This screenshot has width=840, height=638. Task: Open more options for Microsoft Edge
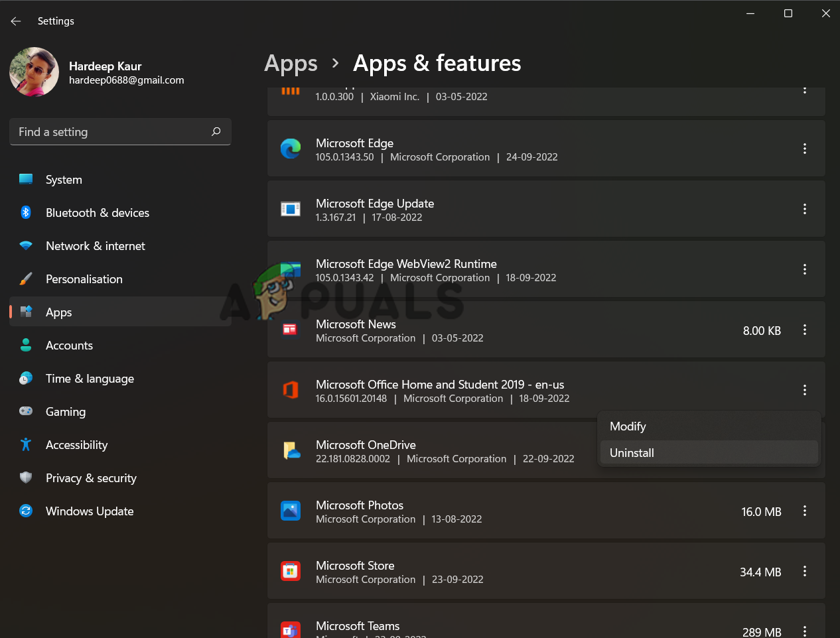coord(804,149)
